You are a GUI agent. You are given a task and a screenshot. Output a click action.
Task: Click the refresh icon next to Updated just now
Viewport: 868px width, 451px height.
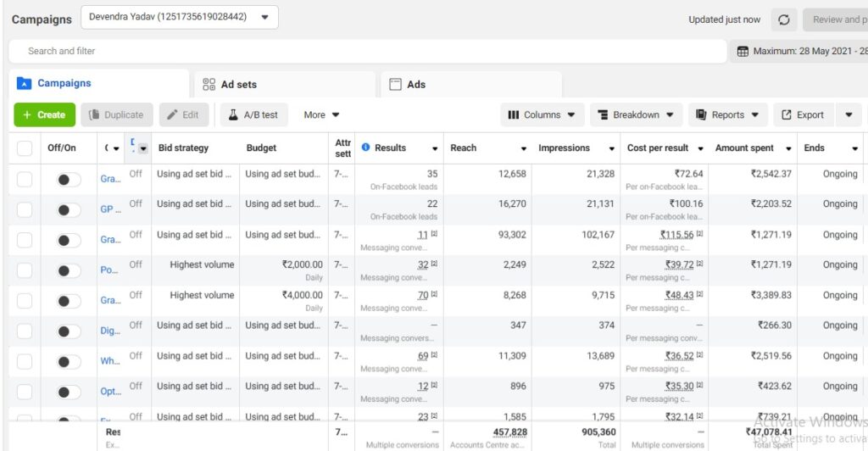tap(784, 19)
